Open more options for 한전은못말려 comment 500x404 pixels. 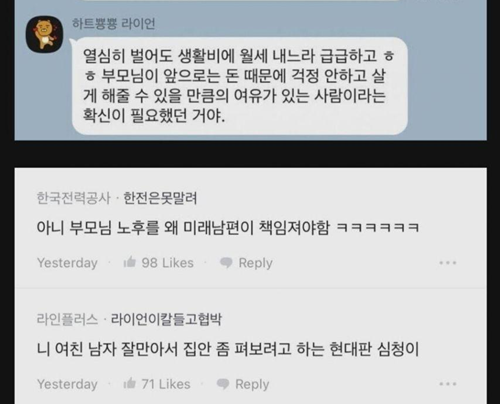coord(448,263)
